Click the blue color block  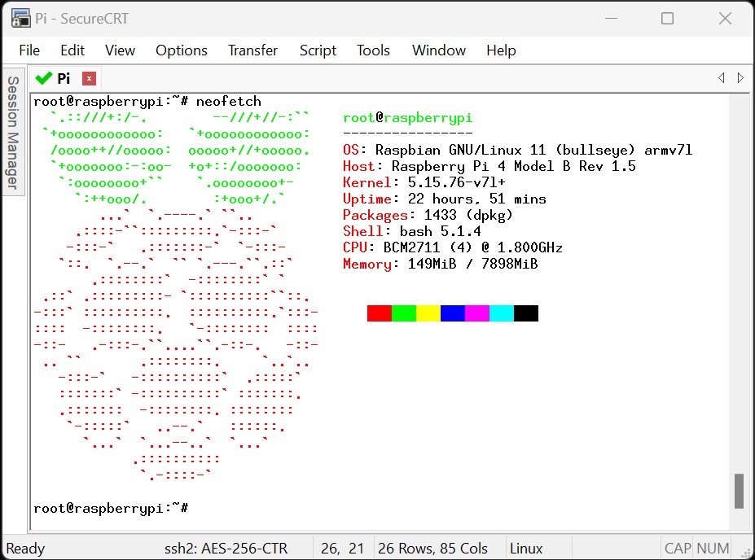[x=453, y=313]
